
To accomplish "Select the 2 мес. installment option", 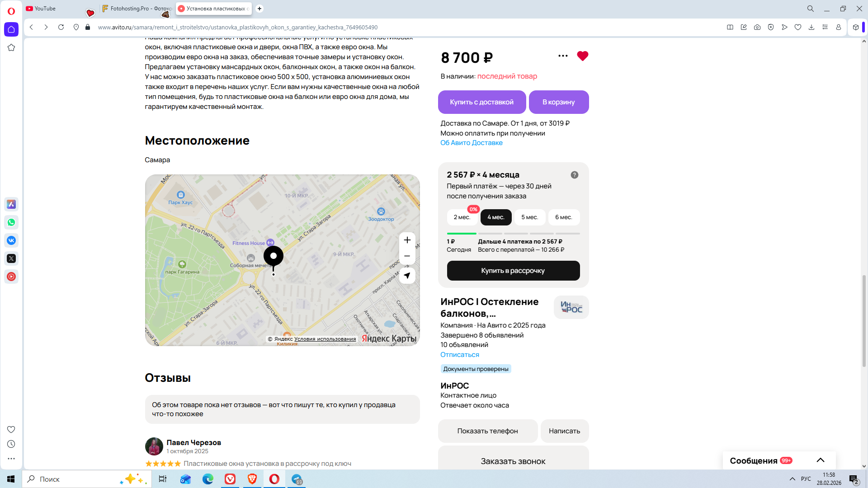I will (x=462, y=217).
